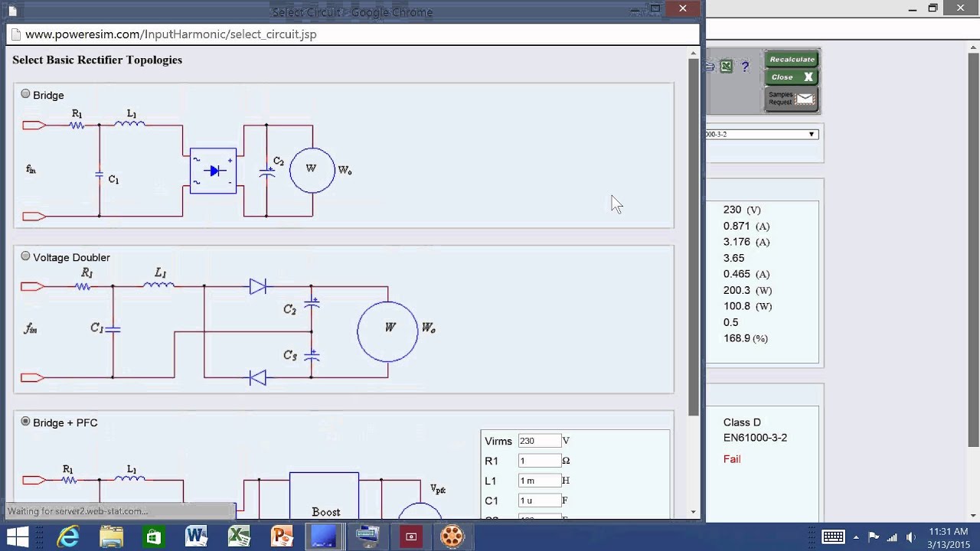Open the EN61000-3-2 standard dropdown
Viewport: 980px width, 551px height.
761,134
